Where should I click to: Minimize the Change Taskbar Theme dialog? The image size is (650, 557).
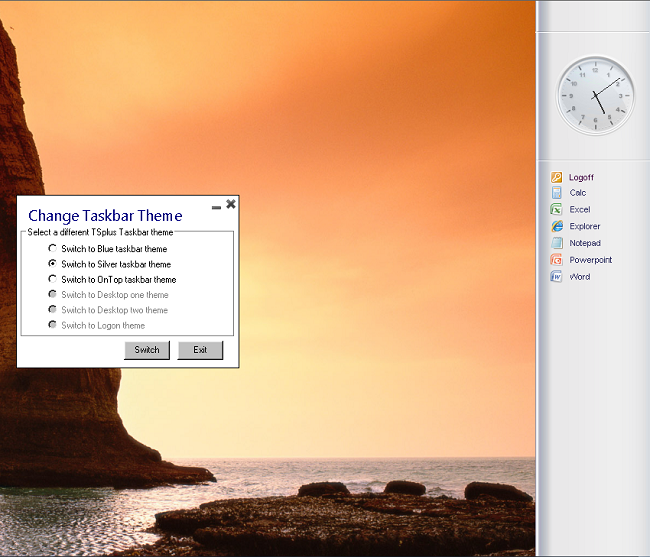coord(216,206)
